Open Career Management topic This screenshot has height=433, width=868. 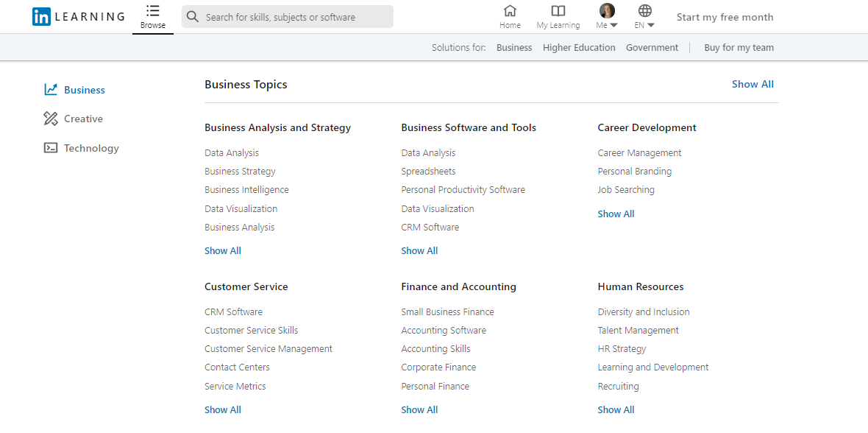tap(640, 153)
